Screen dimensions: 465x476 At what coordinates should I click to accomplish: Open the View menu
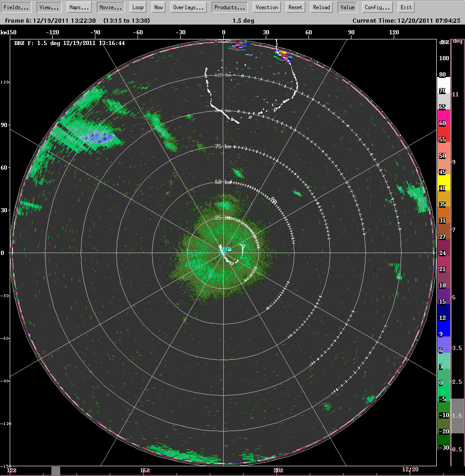[x=48, y=6]
